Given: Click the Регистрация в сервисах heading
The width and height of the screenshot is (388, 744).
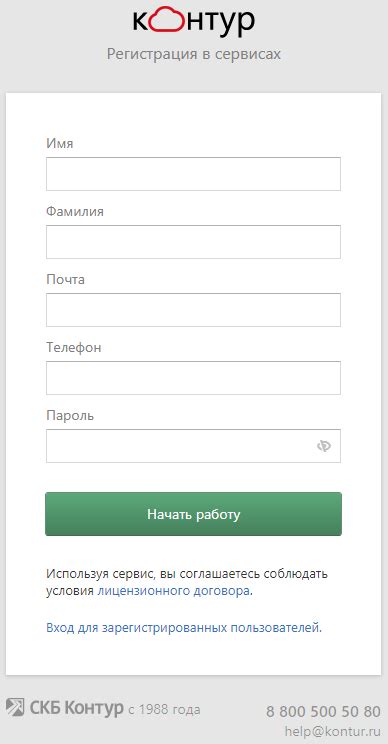Looking at the screenshot, I should [194, 54].
